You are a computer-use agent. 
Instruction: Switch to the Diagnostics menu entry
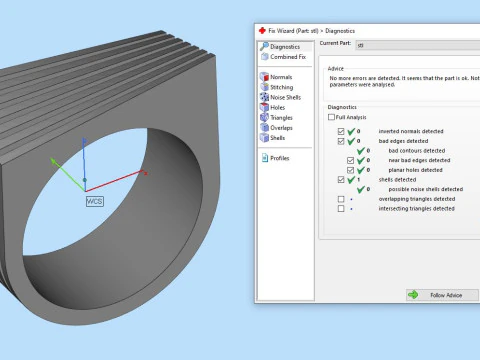pos(285,47)
